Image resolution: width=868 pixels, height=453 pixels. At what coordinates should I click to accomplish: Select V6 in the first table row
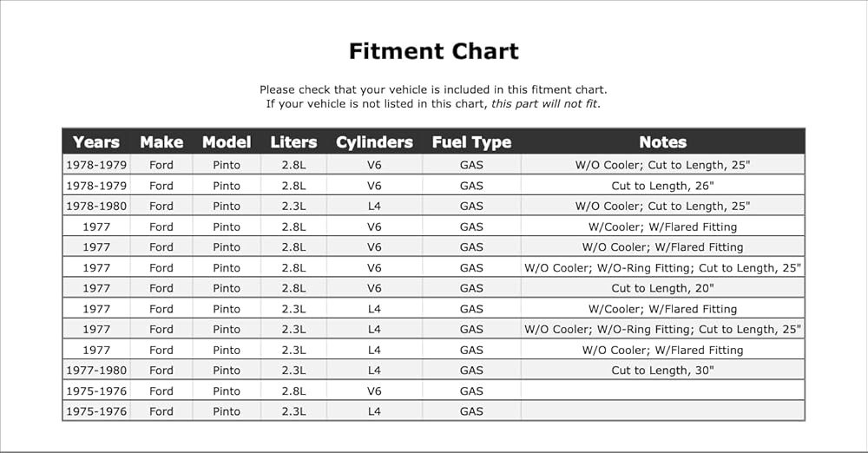[374, 165]
